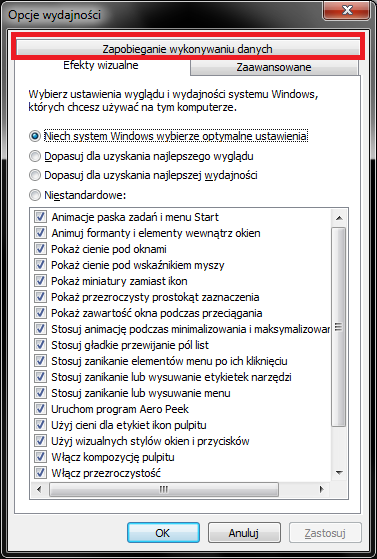This screenshot has width=377, height=559.
Task: Toggle Stosuj zanikanie elementów menu po kliknięciu
Action: (x=40, y=361)
